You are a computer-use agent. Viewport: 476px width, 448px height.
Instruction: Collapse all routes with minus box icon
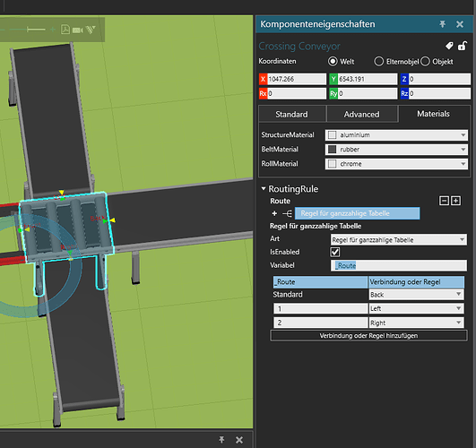(x=444, y=201)
